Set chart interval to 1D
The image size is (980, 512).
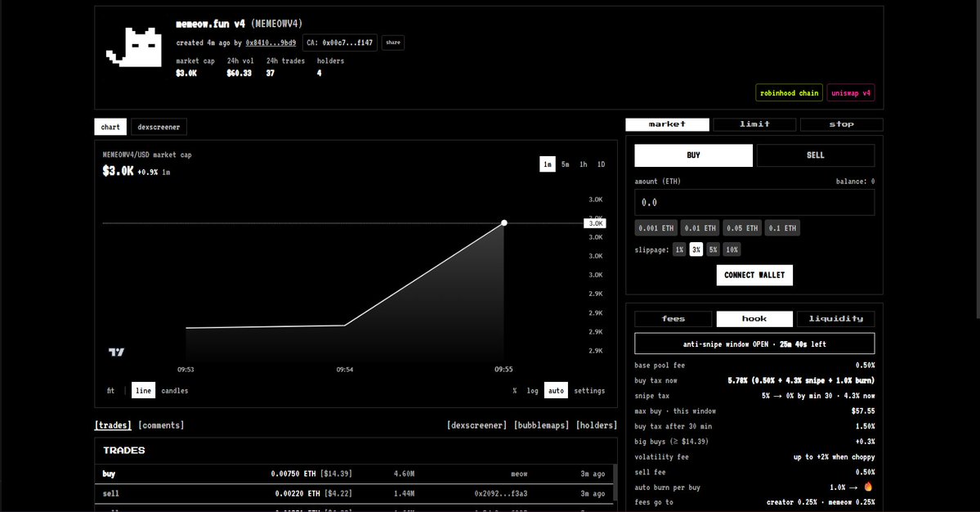point(602,164)
